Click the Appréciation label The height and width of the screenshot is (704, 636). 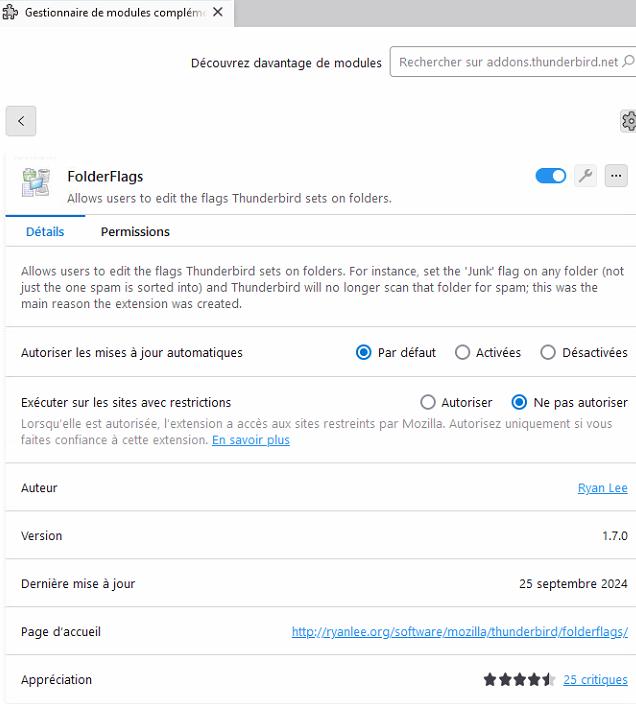click(56, 680)
